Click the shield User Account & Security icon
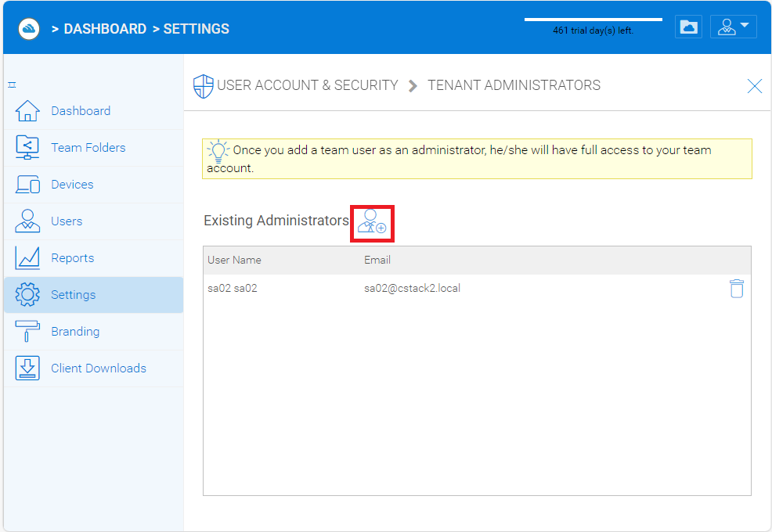 pyautogui.click(x=203, y=86)
